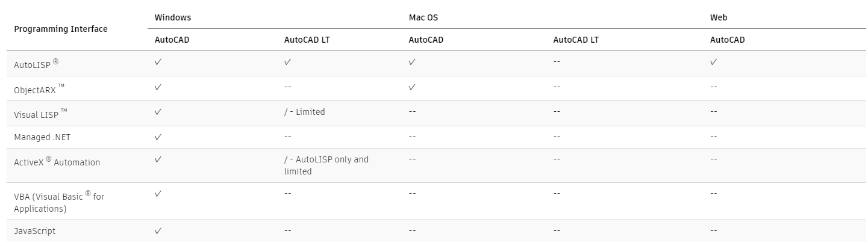Select the Mac OS group header
Viewport: 868px width, 246px height.
(x=423, y=17)
